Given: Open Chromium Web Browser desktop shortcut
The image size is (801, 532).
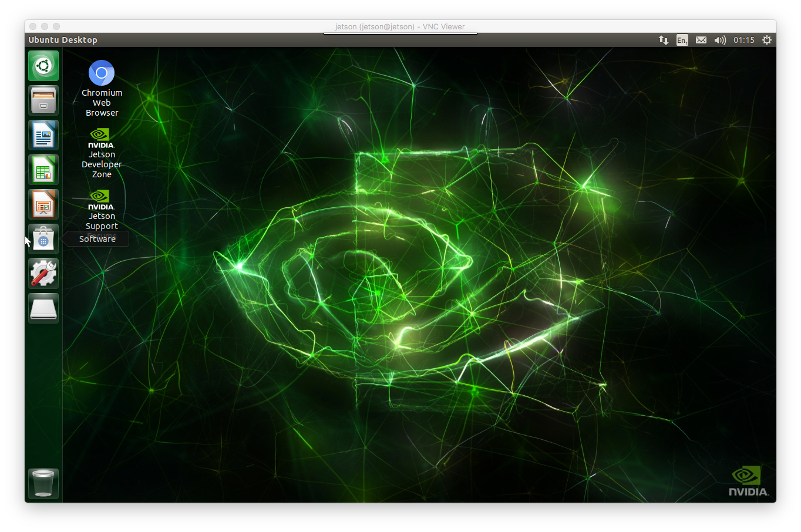Looking at the screenshot, I should (x=102, y=89).
